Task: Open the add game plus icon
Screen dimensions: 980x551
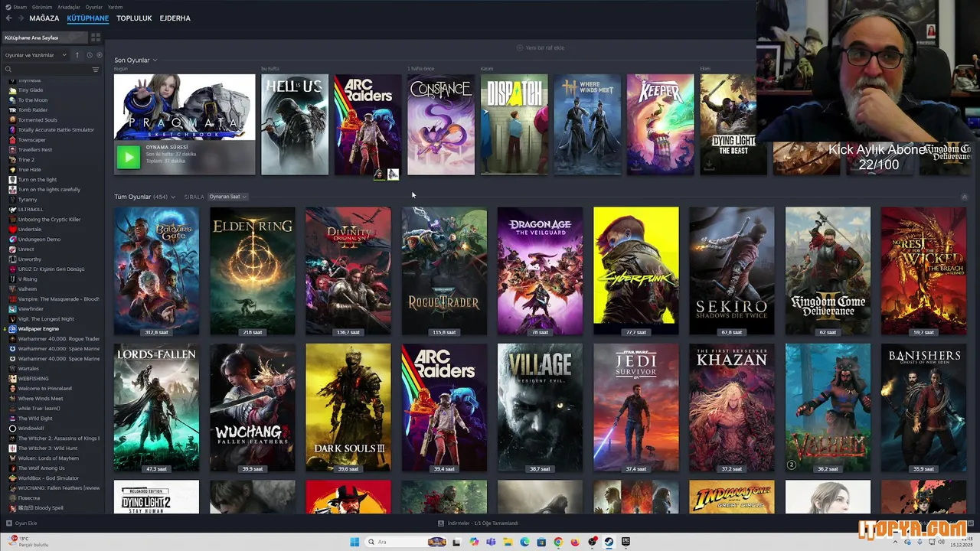Action: pos(9,523)
